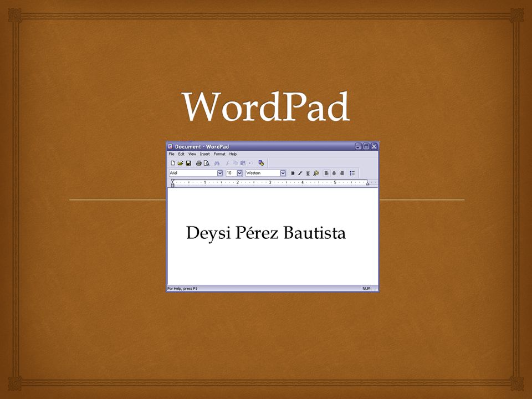Open the Format menu
This screenshot has height=399, width=532.
click(x=219, y=154)
